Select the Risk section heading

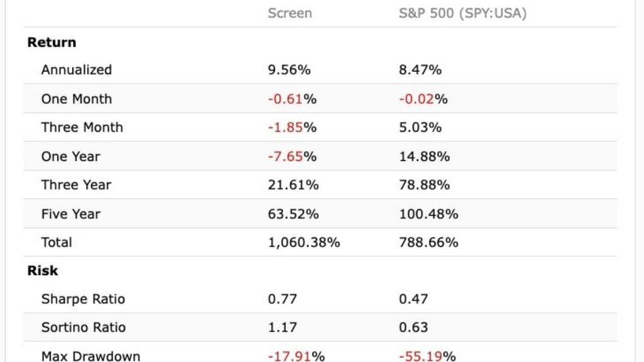coord(42,270)
